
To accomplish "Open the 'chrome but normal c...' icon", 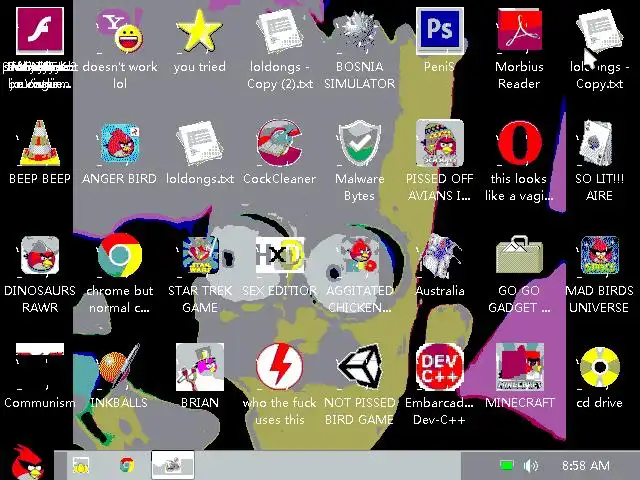I will click(120, 256).
